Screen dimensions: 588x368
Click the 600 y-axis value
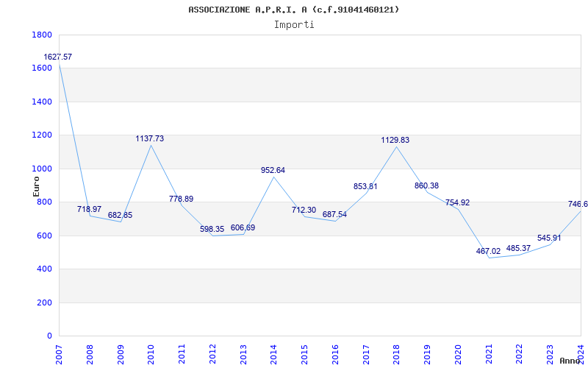[x=45, y=236]
